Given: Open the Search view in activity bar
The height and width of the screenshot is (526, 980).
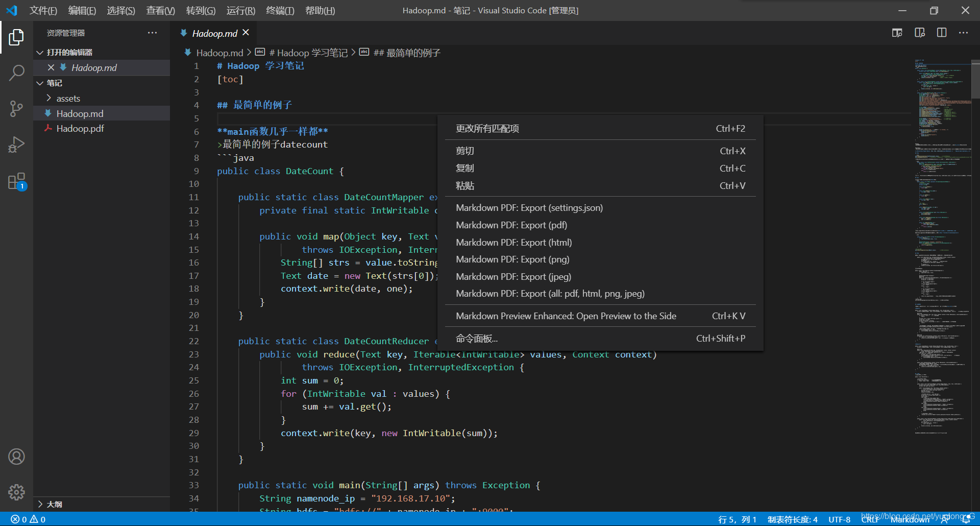Looking at the screenshot, I should coord(16,73).
